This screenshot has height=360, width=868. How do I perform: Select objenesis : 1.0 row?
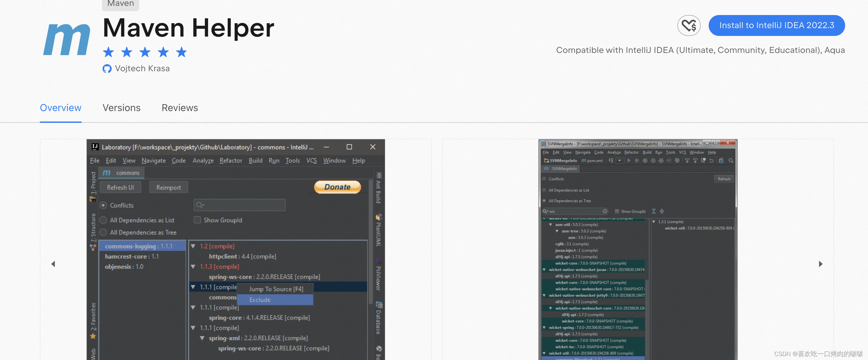point(142,267)
